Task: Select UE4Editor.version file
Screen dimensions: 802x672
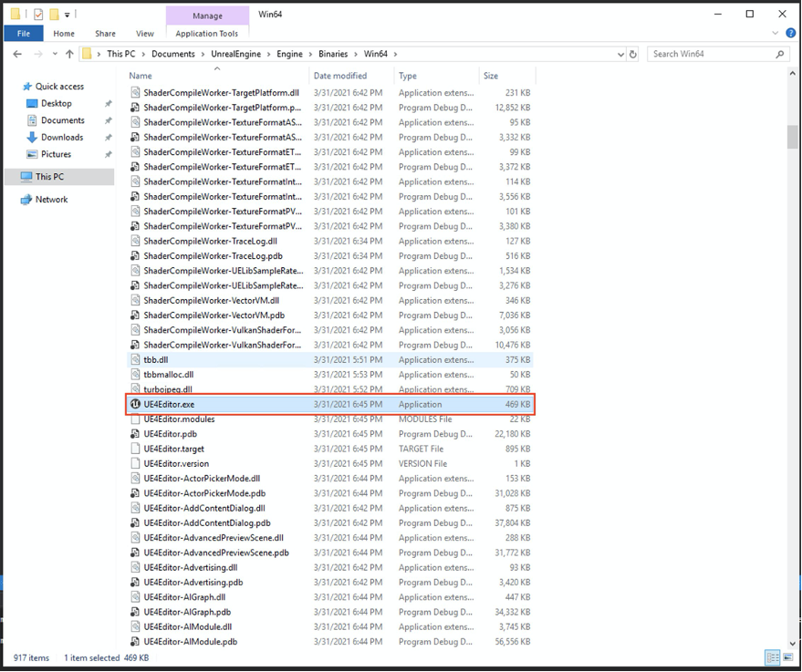Action: point(176,463)
